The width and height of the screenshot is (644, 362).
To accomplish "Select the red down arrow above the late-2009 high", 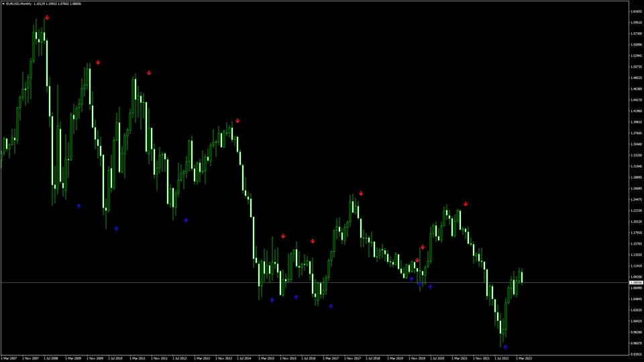I will coord(98,62).
